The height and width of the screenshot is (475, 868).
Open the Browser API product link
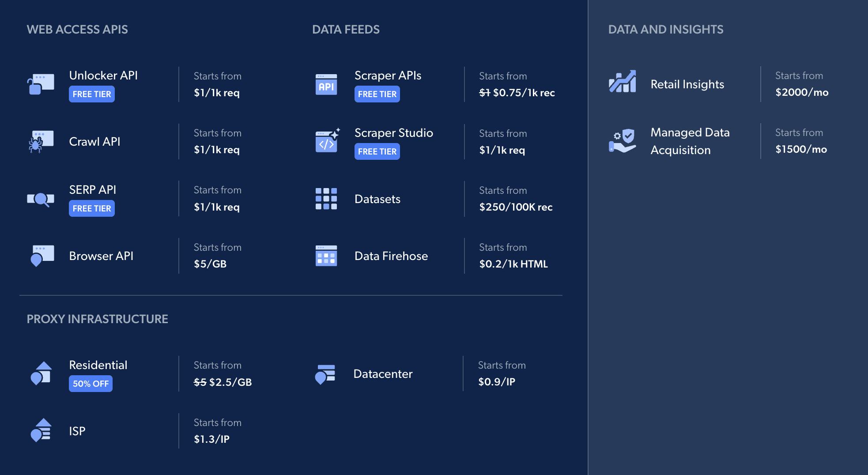[x=101, y=256]
